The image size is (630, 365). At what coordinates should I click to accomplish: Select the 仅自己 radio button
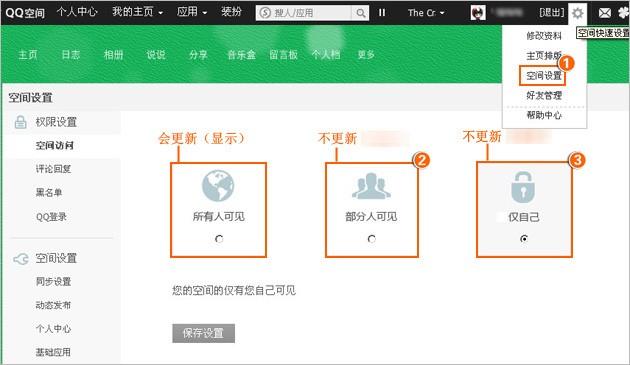(x=524, y=239)
